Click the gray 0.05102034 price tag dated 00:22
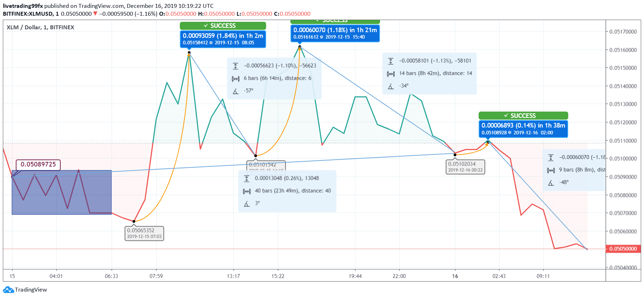The height and width of the screenshot is (298, 644). pyautogui.click(x=465, y=167)
